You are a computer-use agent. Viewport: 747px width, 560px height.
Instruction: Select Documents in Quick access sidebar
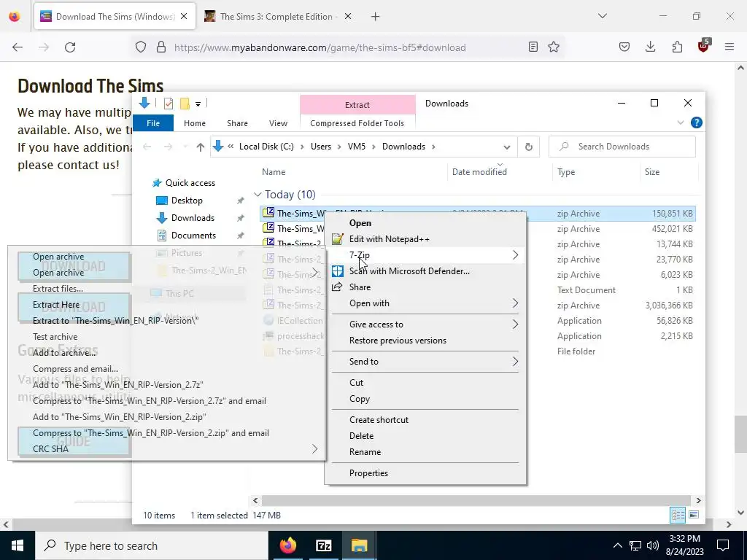pyautogui.click(x=193, y=236)
